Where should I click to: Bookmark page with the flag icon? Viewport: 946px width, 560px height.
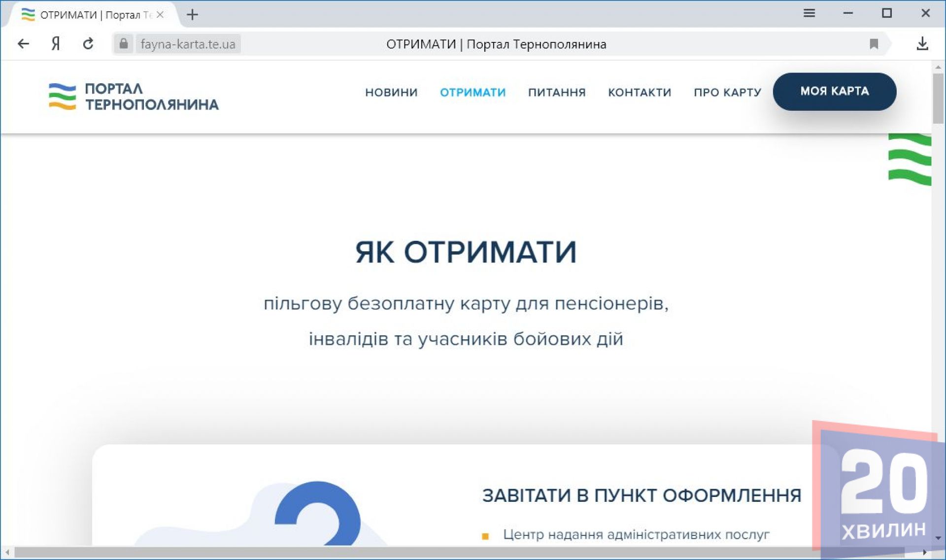coord(874,44)
